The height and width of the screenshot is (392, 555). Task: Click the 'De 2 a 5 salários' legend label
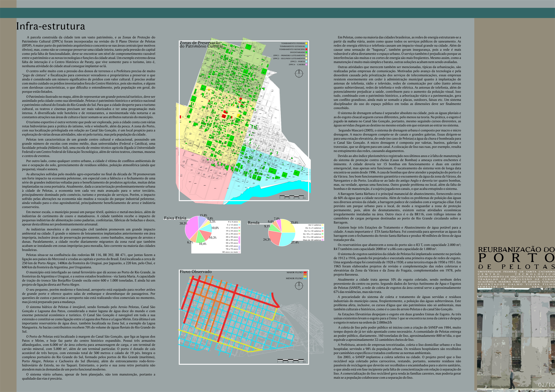313,228
